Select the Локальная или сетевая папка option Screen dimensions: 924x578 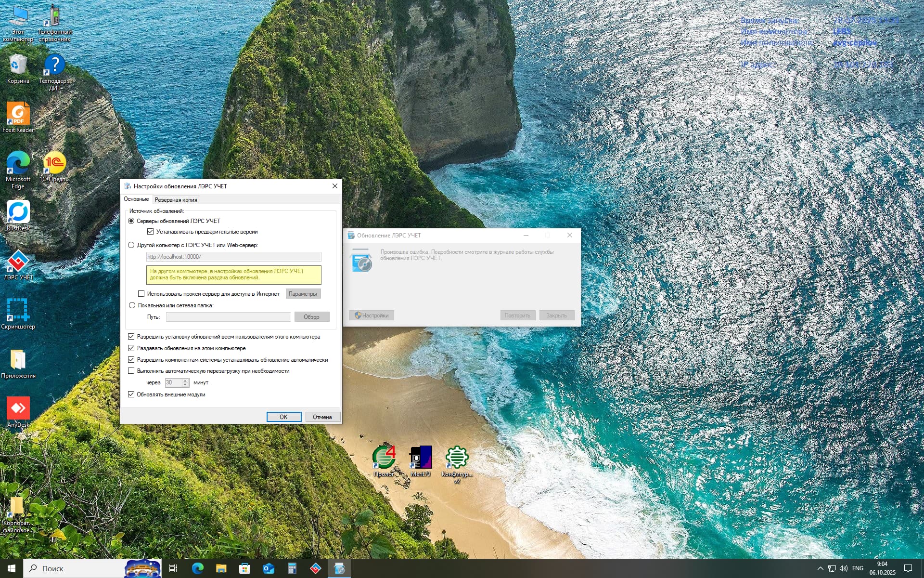[132, 305]
